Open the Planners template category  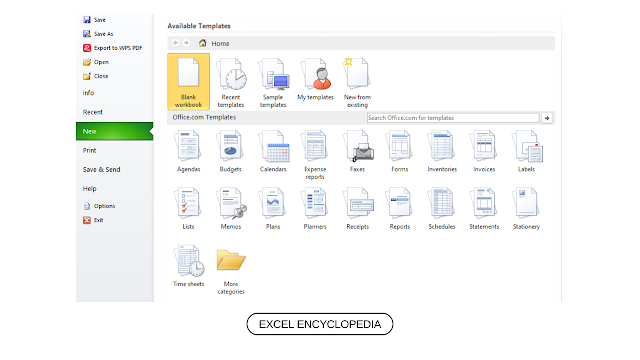point(315,209)
